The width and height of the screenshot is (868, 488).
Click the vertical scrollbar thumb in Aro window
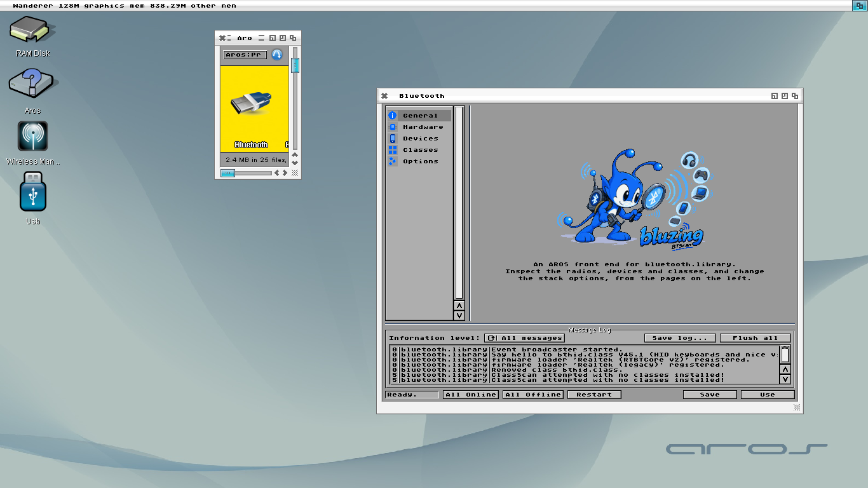click(295, 65)
